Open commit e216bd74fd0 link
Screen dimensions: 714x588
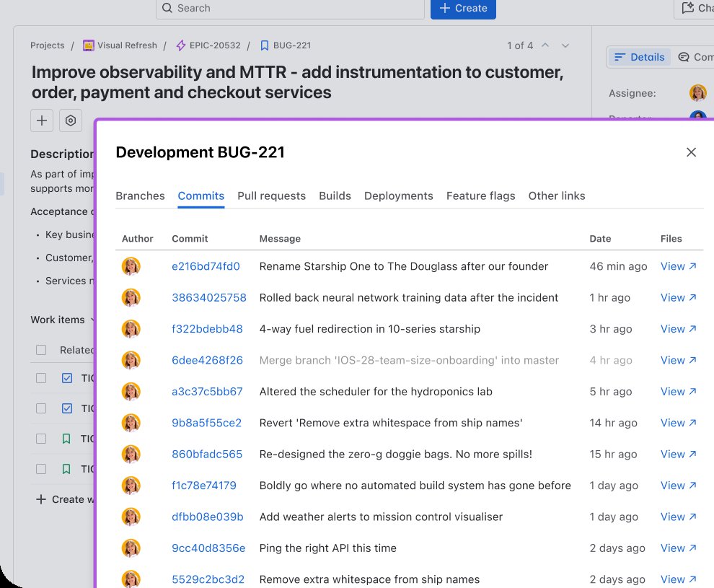coord(206,266)
